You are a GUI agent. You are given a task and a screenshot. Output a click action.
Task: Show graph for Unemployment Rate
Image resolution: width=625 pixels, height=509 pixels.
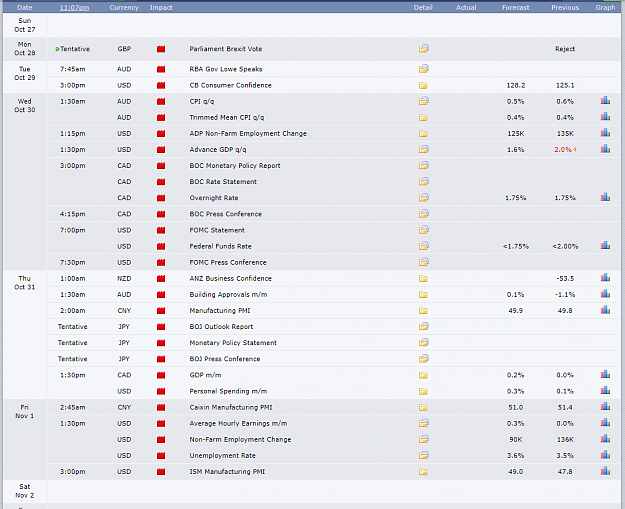point(605,455)
